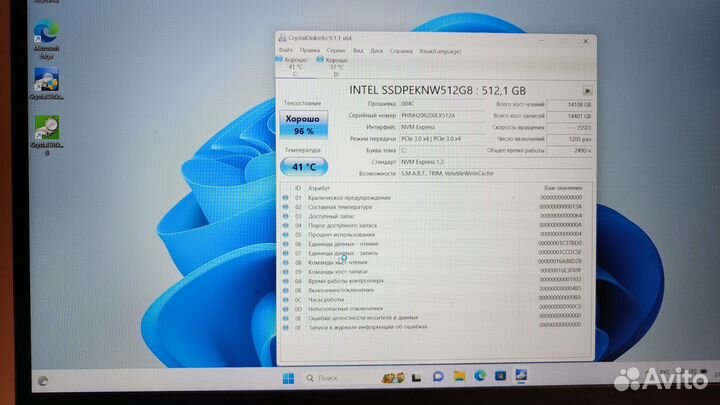The width and height of the screenshot is (720, 405).
Task: Click the firmware field showing 004C
Action: coord(443,104)
